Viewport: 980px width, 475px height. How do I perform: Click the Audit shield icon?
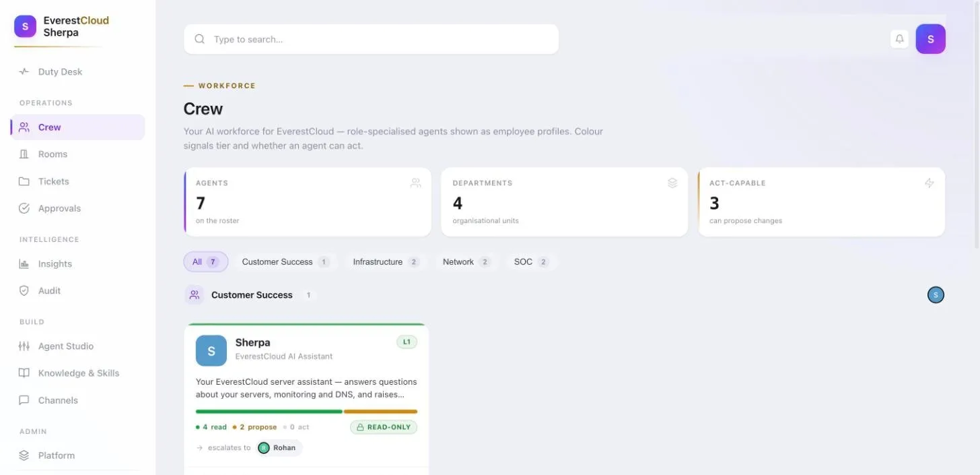click(x=24, y=290)
